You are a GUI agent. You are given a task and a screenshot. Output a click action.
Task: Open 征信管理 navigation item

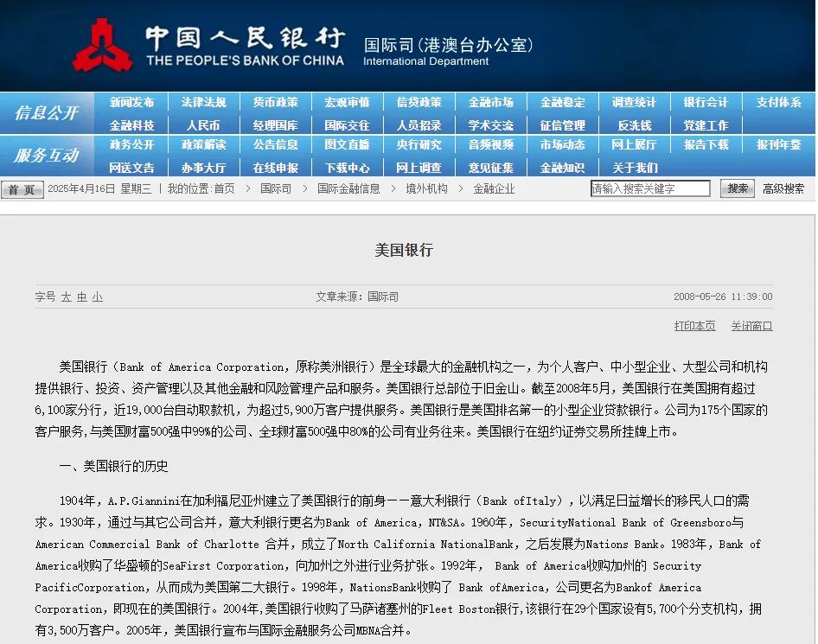[562, 125]
